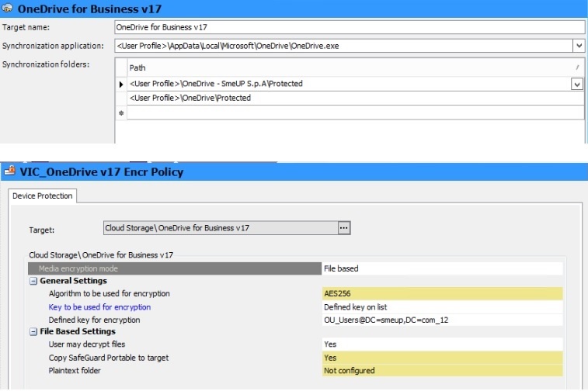The image size is (588, 391).
Task: Click the VIC_OneDrive v17 Encr Policy title icon
Action: (x=9, y=171)
